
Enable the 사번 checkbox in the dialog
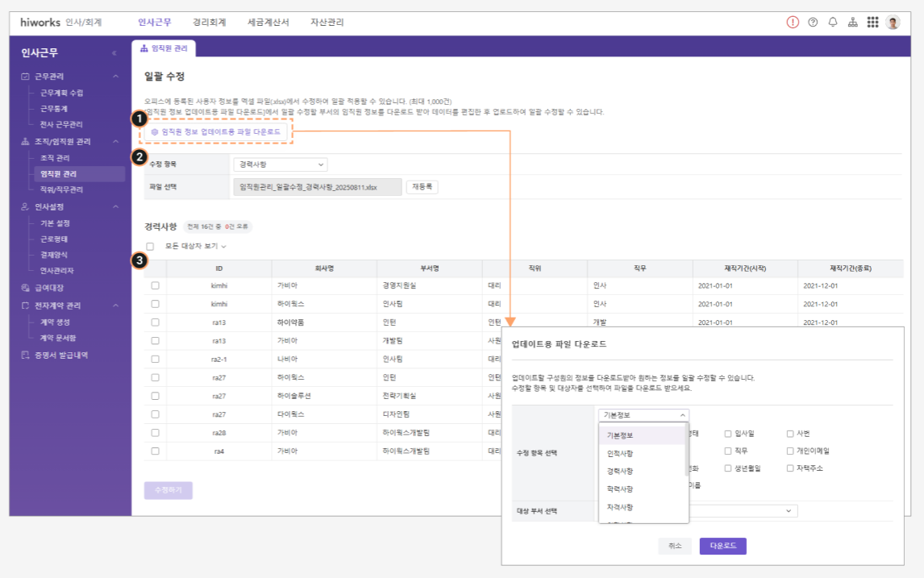point(789,434)
